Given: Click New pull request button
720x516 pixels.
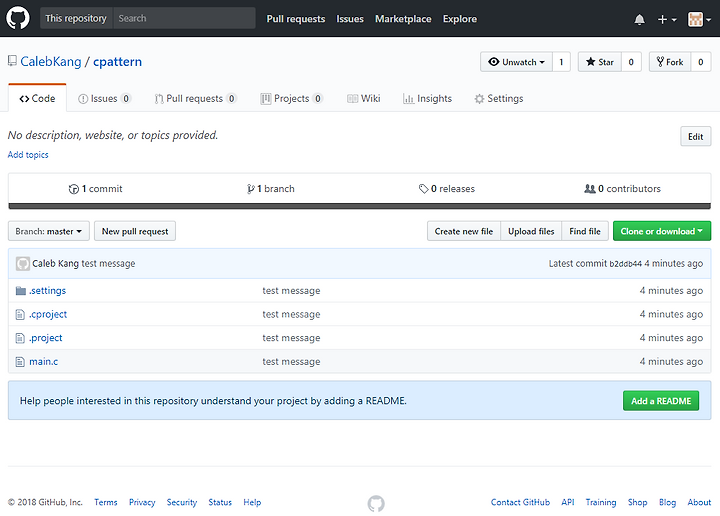Looking at the screenshot, I should [x=135, y=231].
